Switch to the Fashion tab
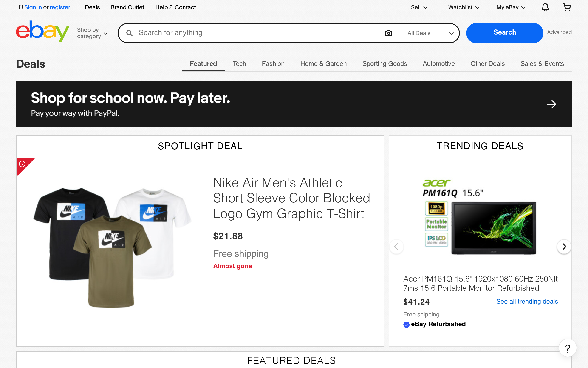This screenshot has width=588, height=368. [x=273, y=64]
